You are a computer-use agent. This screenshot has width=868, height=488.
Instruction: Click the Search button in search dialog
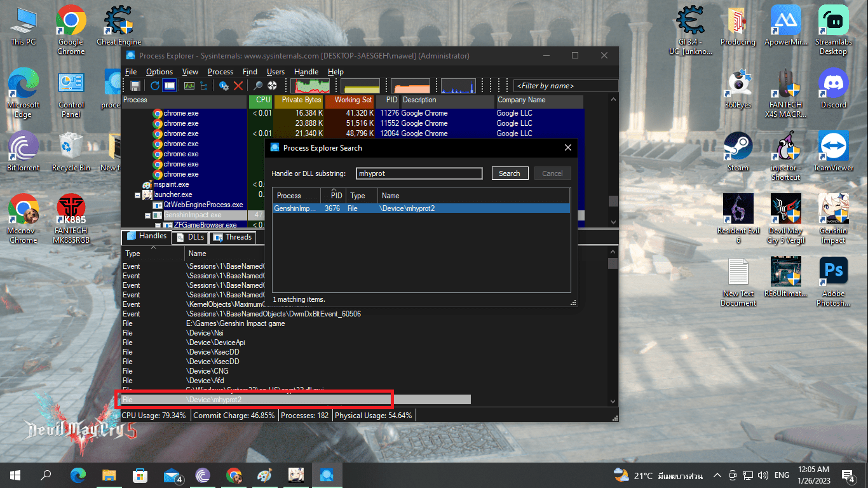[x=510, y=173]
